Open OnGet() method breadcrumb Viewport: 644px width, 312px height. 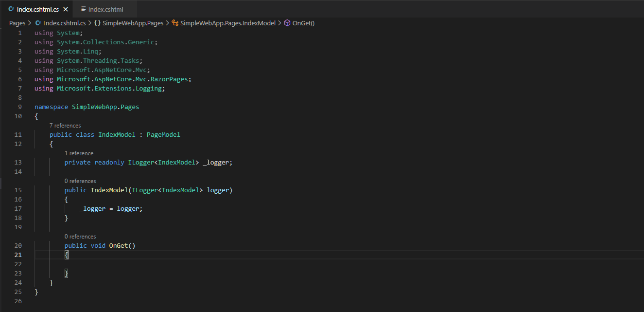click(303, 23)
